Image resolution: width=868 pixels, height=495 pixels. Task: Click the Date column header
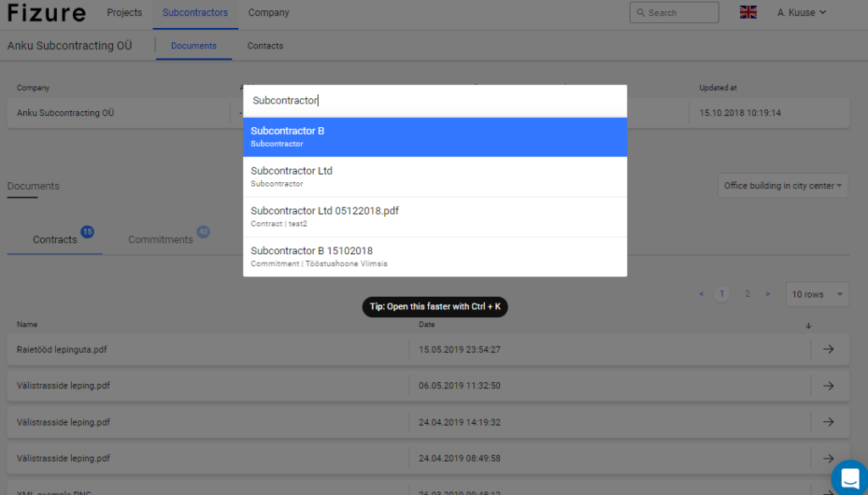point(427,325)
